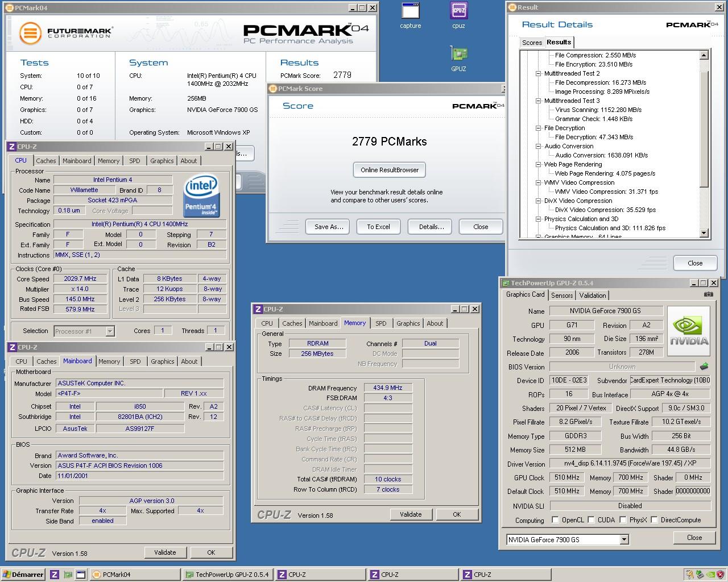Open the GPUZ desktop shortcut

tap(458, 59)
